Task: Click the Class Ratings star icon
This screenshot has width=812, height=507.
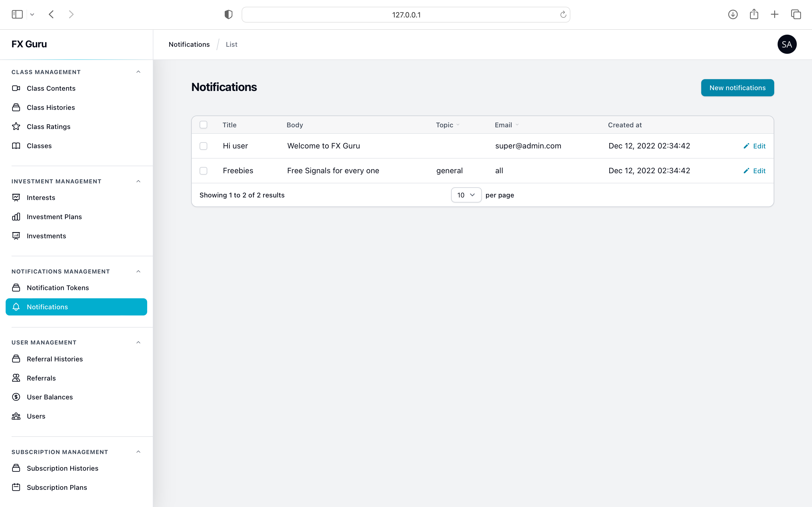Action: coord(16,126)
